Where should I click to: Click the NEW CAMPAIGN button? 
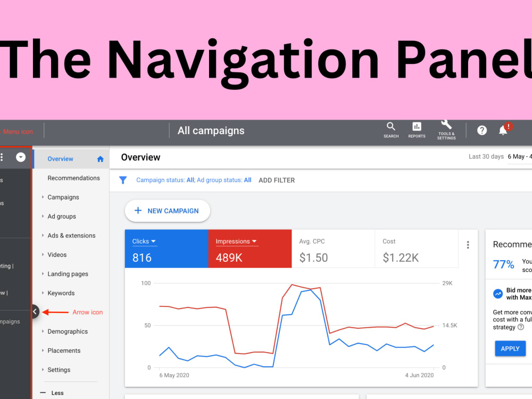click(x=167, y=211)
